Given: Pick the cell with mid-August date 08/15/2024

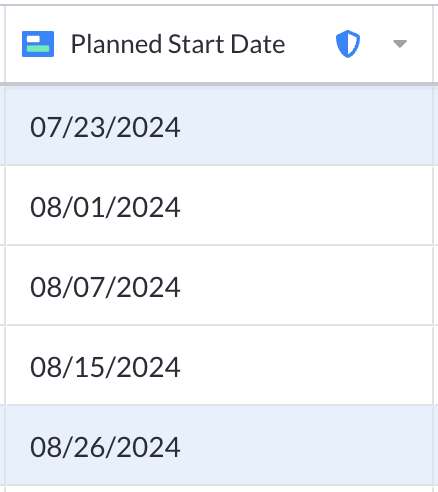Looking at the screenshot, I should [x=219, y=366].
